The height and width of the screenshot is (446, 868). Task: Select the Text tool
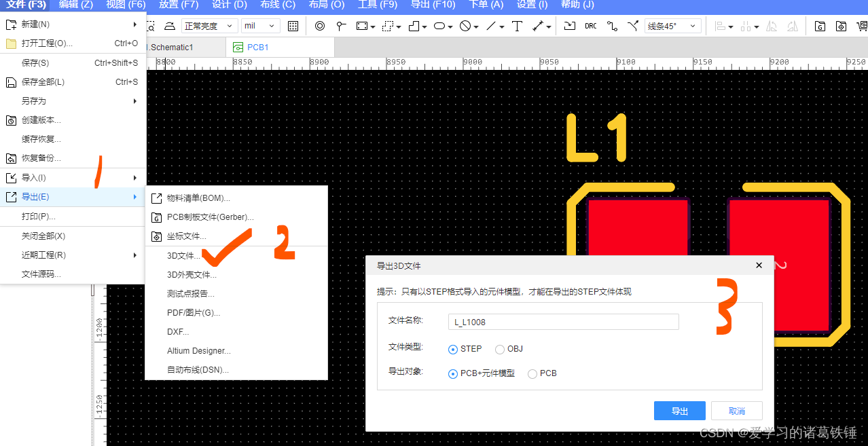click(516, 26)
